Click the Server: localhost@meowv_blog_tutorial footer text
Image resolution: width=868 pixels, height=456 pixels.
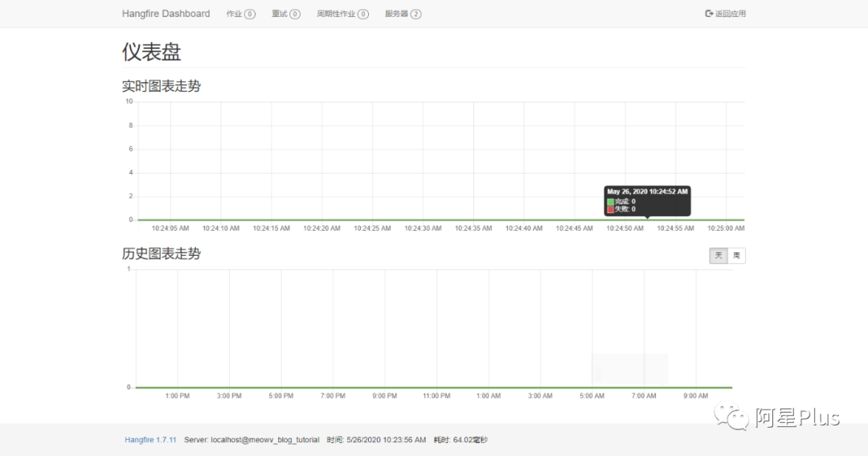[252, 440]
